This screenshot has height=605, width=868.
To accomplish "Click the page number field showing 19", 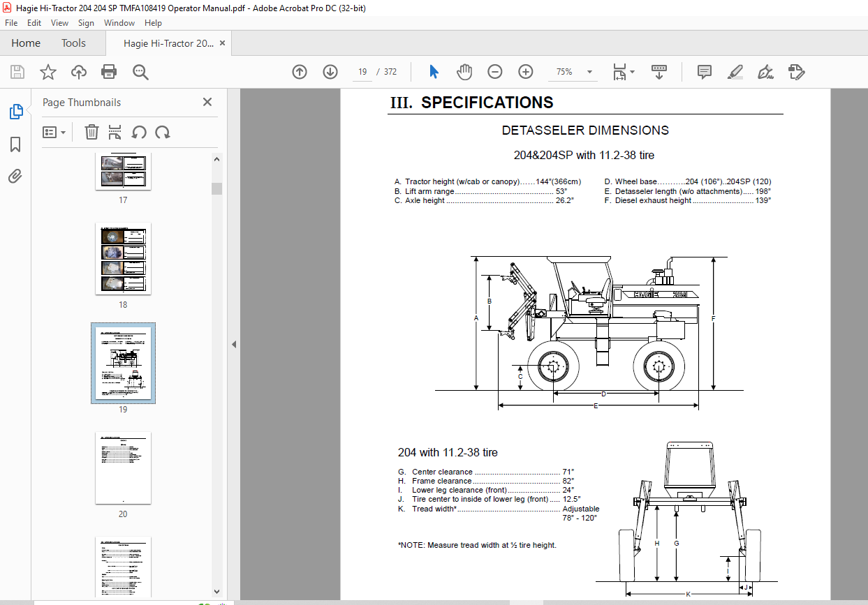I will pyautogui.click(x=362, y=72).
